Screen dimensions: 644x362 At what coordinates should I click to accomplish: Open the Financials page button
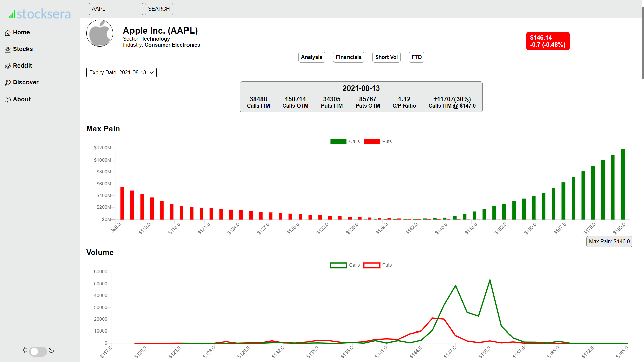tap(348, 57)
